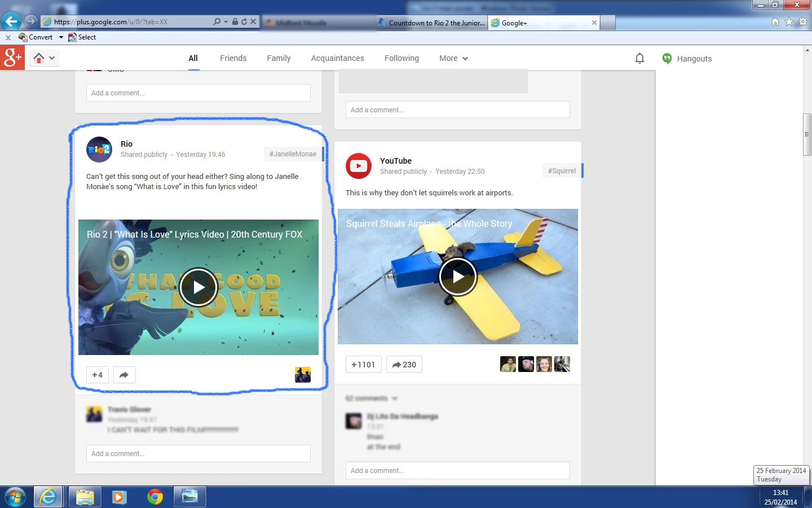Expand the home navigation dropdown
The image size is (812, 508).
[44, 58]
